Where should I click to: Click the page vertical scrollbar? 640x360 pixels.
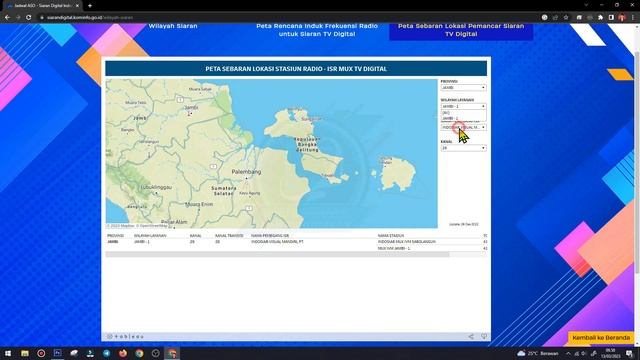click(x=637, y=163)
